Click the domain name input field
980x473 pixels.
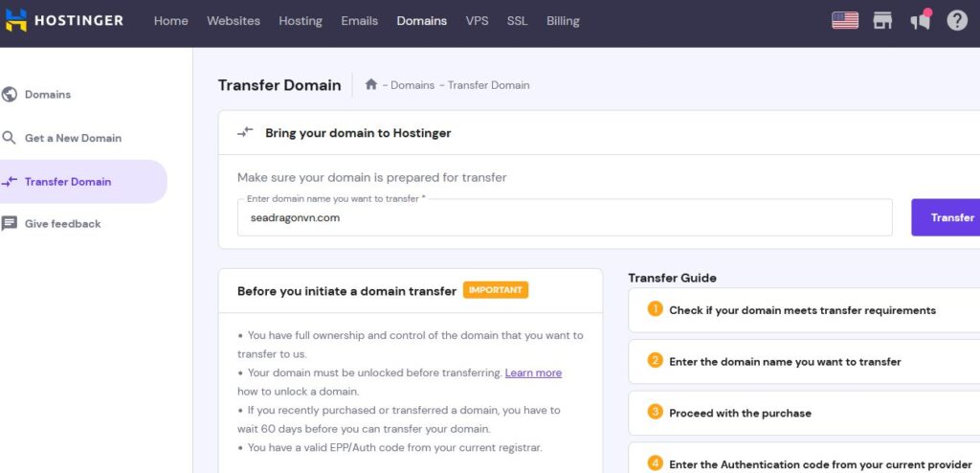pyautogui.click(x=565, y=218)
